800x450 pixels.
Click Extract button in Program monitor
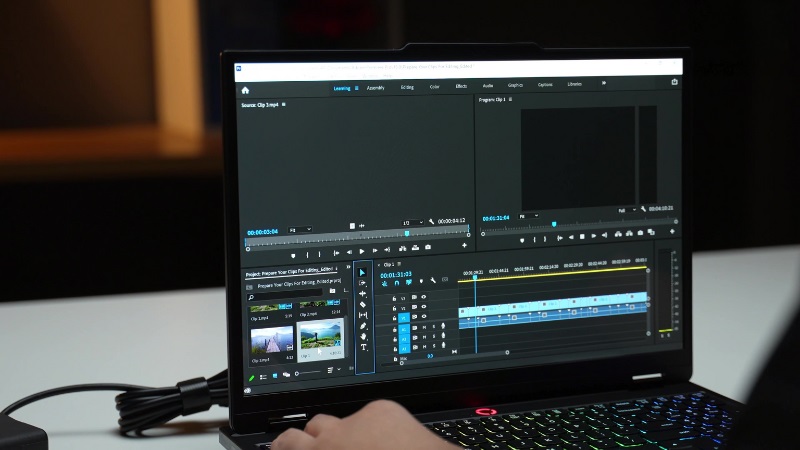[629, 233]
